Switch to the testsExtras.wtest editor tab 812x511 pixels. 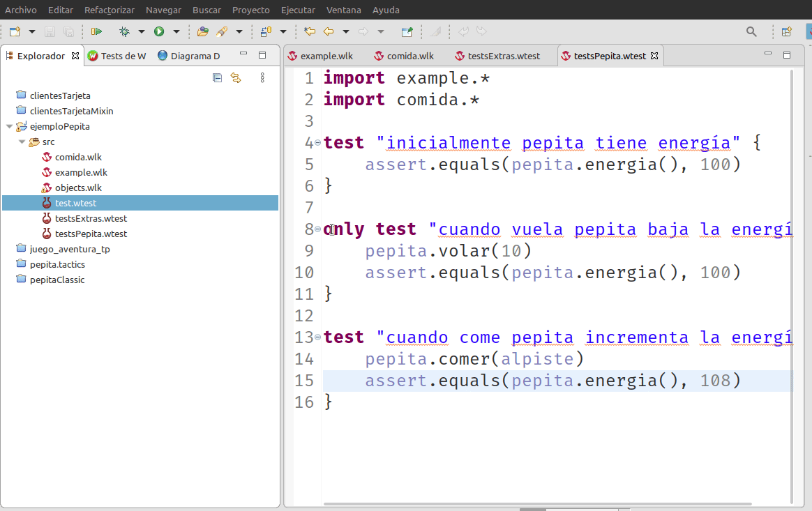(x=504, y=56)
